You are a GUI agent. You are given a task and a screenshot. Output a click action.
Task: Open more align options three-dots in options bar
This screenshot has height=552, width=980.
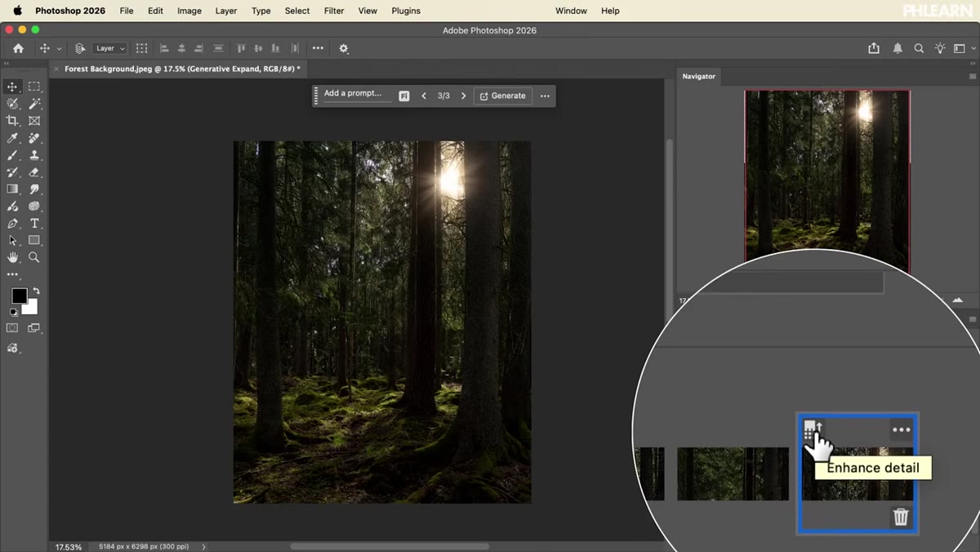pyautogui.click(x=318, y=48)
